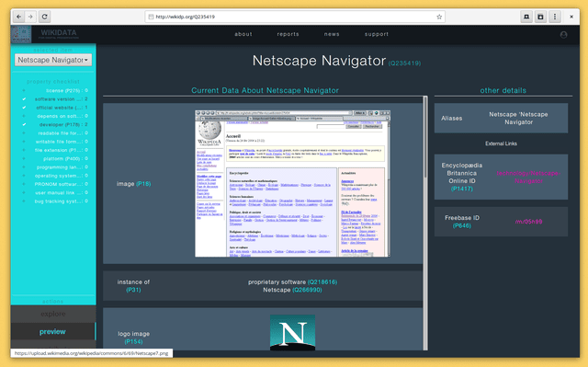This screenshot has height=367, width=588.
Task: Click the plus icon beside depends on software
Action: tap(24, 116)
